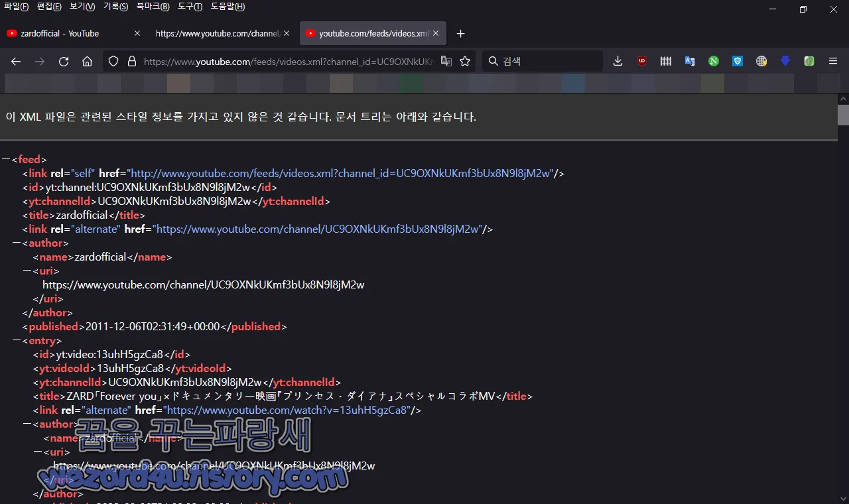Open the uBlock Origin extension
The image size is (849, 504).
click(642, 62)
